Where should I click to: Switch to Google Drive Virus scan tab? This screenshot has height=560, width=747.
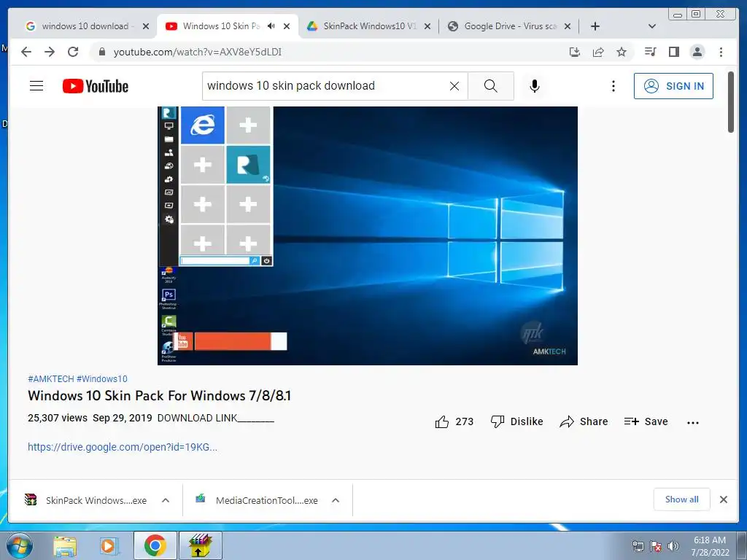[503, 26]
